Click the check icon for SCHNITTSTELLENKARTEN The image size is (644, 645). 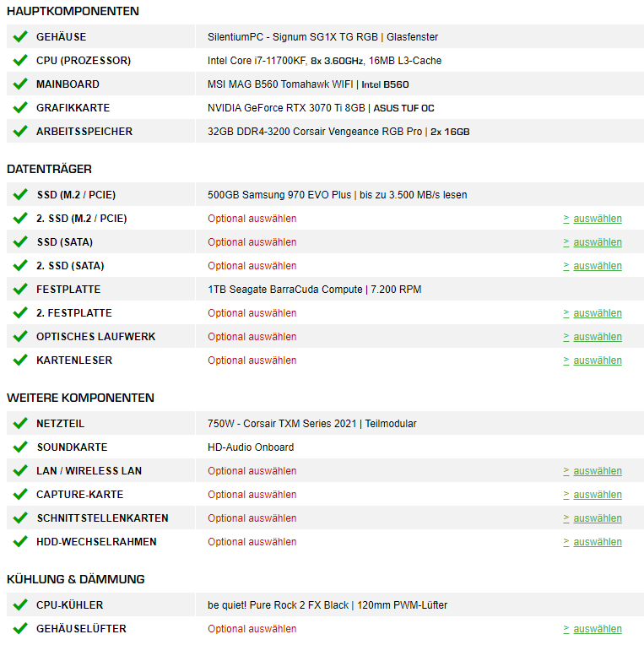click(x=20, y=518)
